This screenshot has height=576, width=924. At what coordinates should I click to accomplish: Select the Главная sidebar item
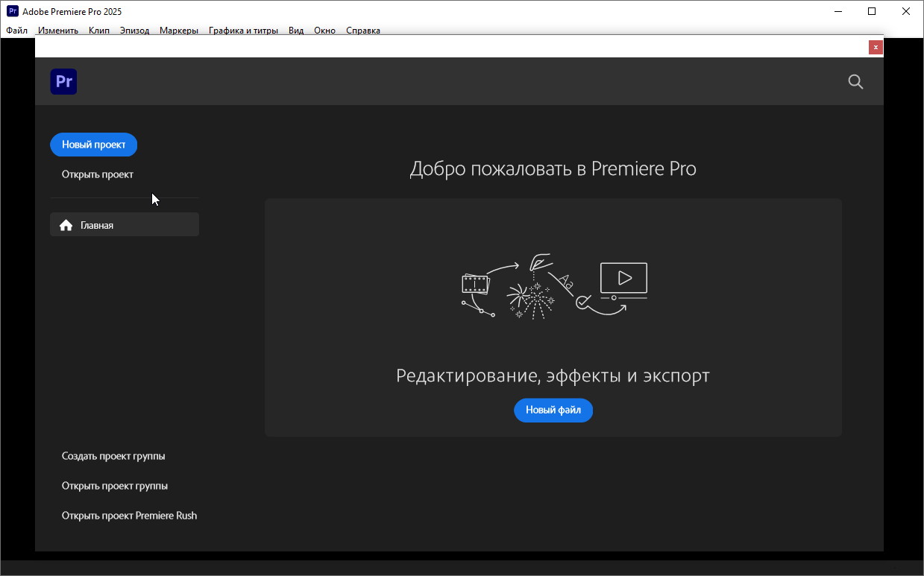[x=125, y=225]
